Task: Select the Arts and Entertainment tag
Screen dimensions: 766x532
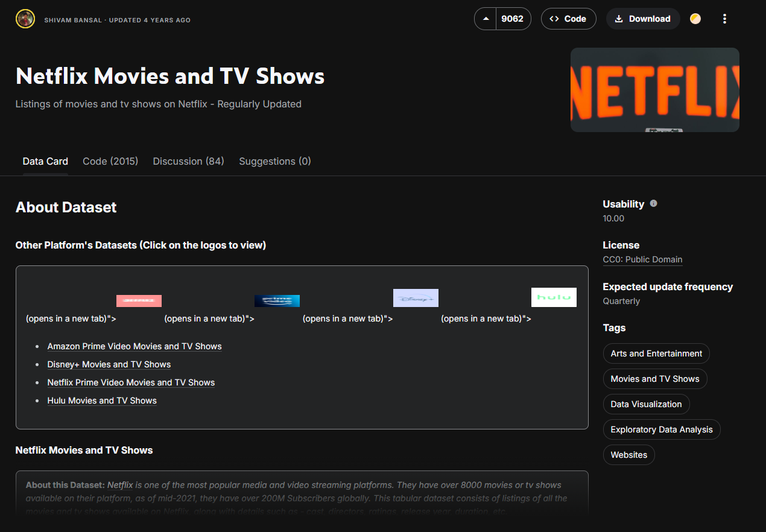Action: click(x=656, y=353)
